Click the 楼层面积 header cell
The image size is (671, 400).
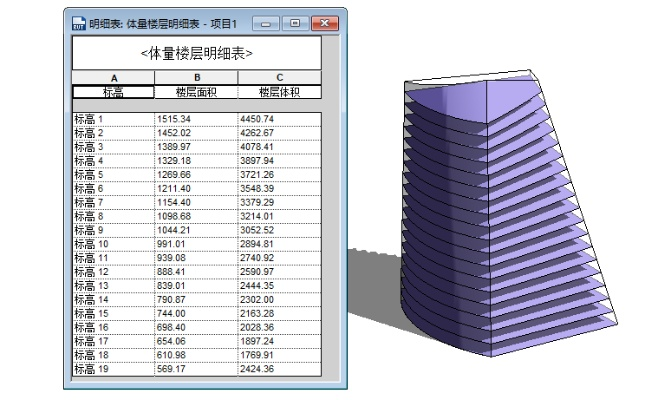196,92
